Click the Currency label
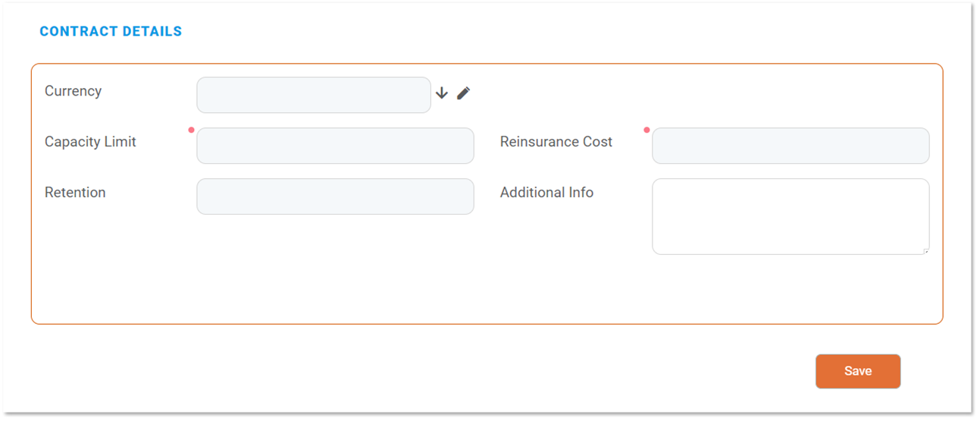This screenshot has height=421, width=980. 73,91
